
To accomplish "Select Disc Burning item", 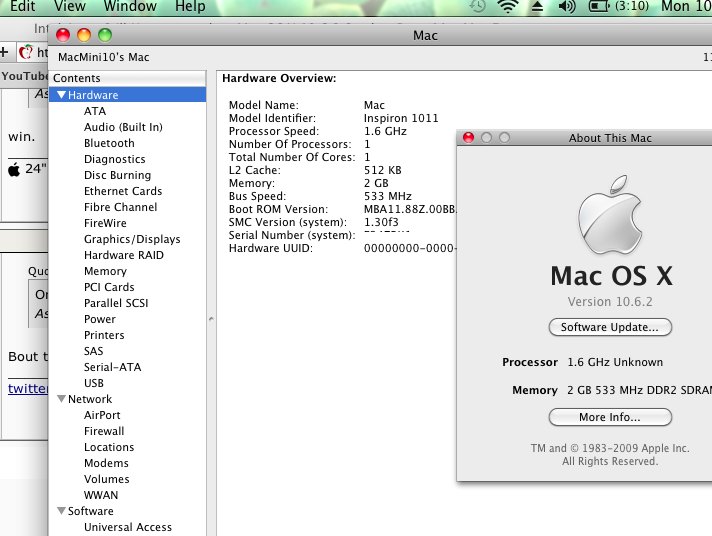I will pyautogui.click(x=117, y=175).
